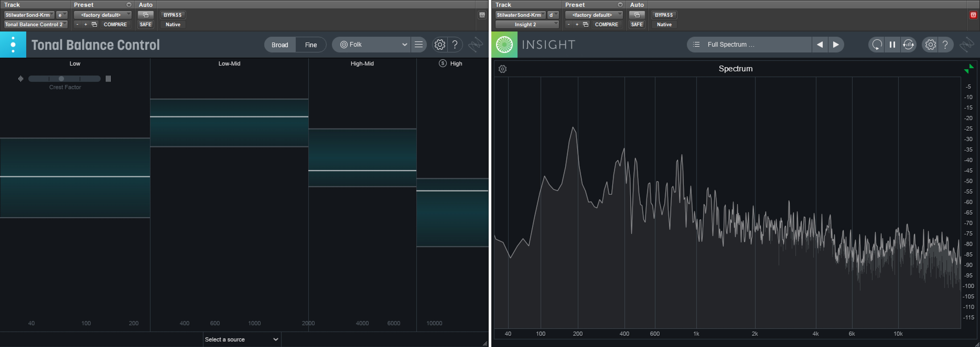The image size is (980, 347).
Task: Open factory default preset in Tonal Balance window
Action: (103, 15)
